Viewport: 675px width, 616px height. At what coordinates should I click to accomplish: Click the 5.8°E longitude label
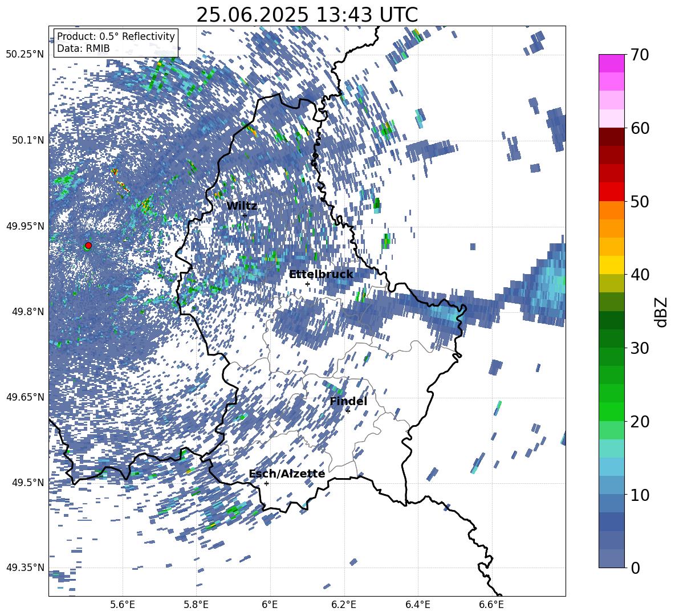pos(196,605)
